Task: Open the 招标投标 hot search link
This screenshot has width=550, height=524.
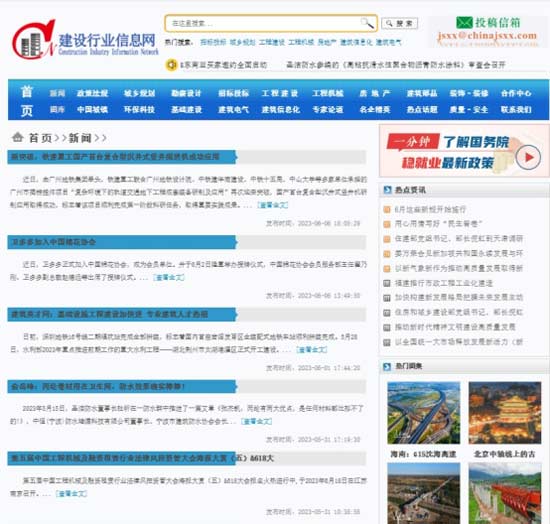Action: [213, 42]
